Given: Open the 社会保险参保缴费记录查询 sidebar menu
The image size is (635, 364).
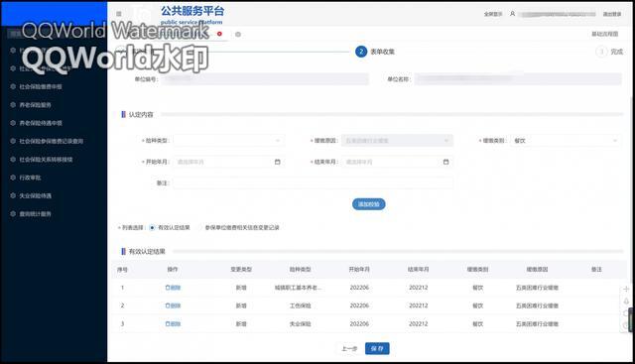Looking at the screenshot, I should click(x=51, y=141).
